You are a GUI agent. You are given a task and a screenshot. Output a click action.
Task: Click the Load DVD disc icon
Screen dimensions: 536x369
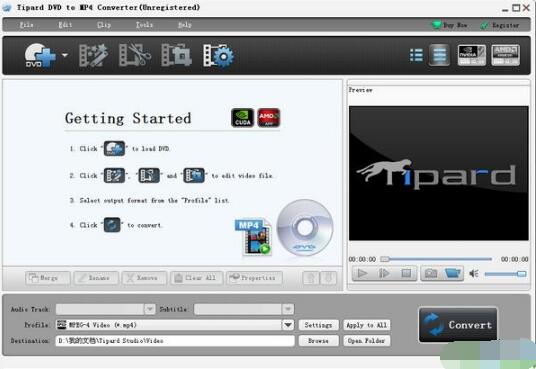(40, 55)
